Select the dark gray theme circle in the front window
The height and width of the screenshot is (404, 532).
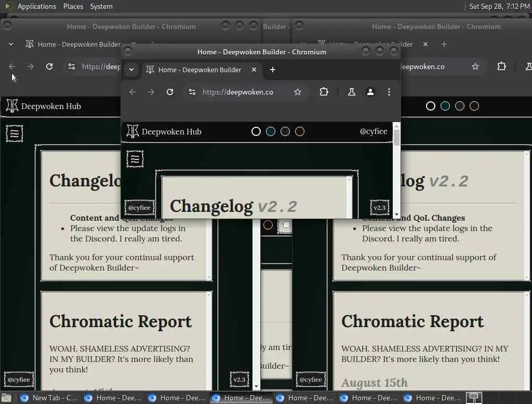(285, 131)
